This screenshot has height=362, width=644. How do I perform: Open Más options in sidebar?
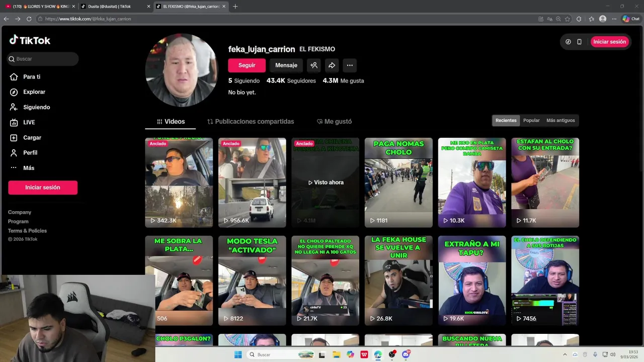tap(28, 168)
